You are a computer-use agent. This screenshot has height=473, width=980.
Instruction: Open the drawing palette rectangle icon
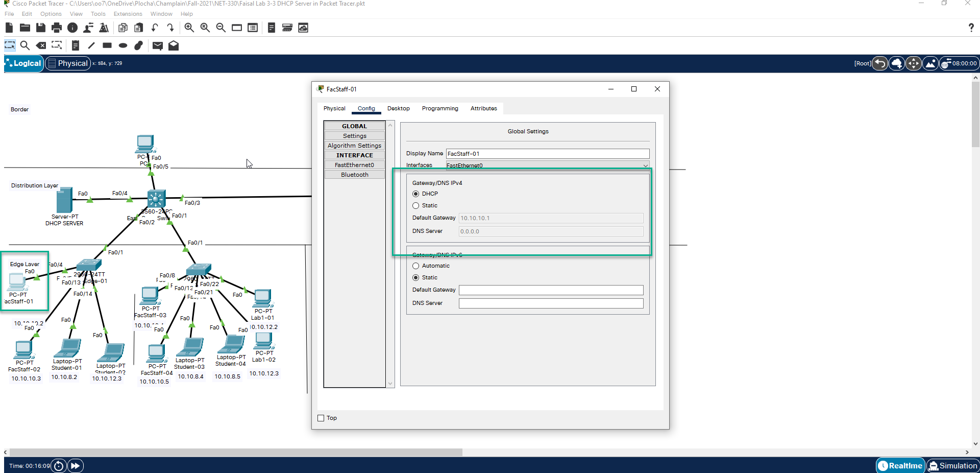coord(237,28)
